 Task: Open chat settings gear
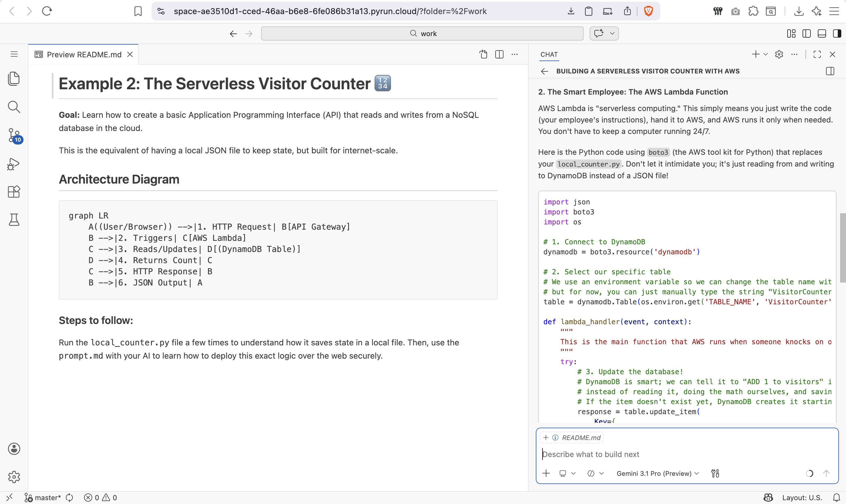(x=779, y=54)
